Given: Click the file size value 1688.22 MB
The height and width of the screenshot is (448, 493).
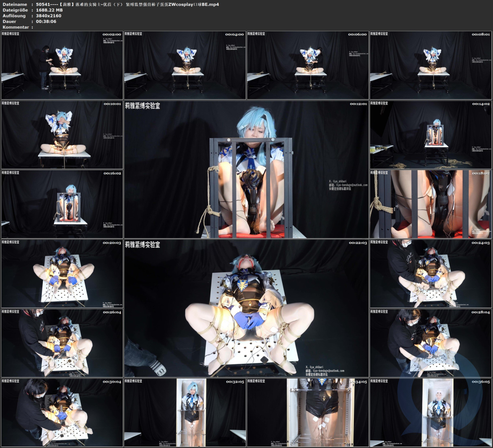Looking at the screenshot, I should click(50, 10).
